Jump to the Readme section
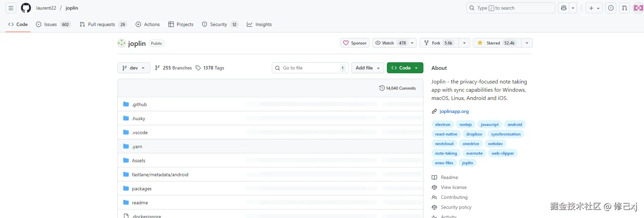The image size is (644, 218). 445,177
